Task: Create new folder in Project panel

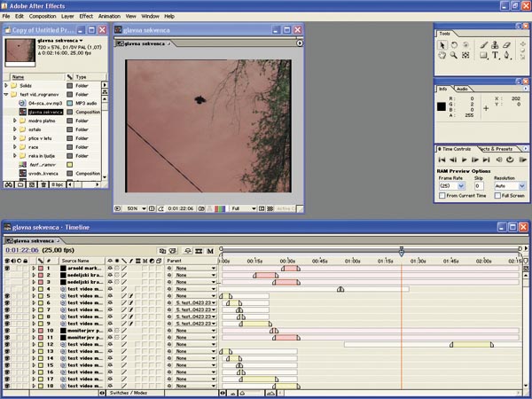Action: click(x=20, y=185)
